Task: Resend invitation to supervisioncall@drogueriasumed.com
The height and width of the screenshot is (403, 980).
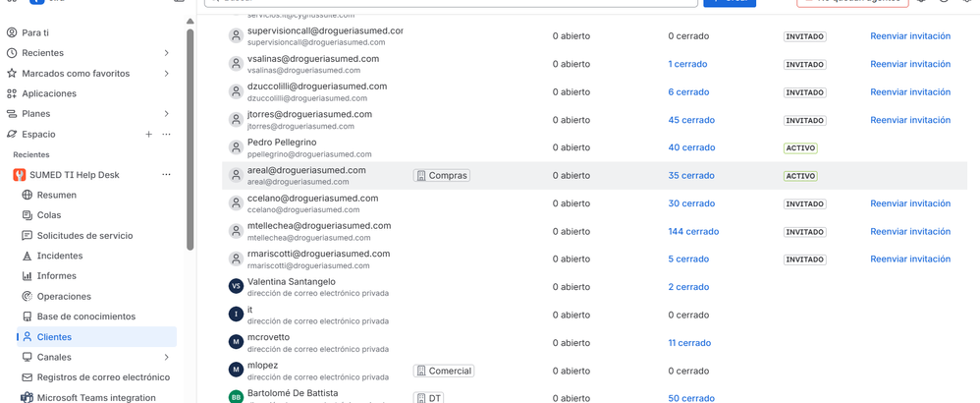Action: point(910,36)
